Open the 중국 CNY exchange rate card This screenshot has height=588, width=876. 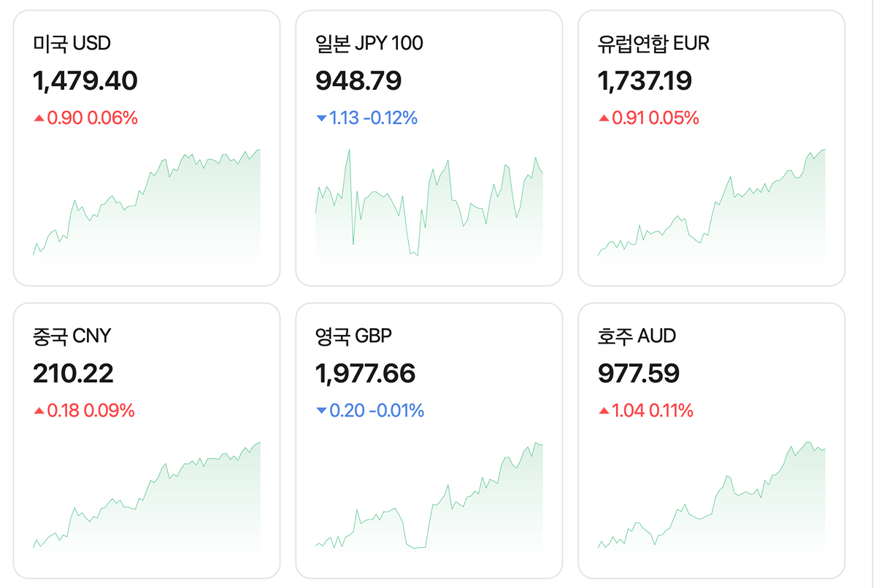(146, 440)
